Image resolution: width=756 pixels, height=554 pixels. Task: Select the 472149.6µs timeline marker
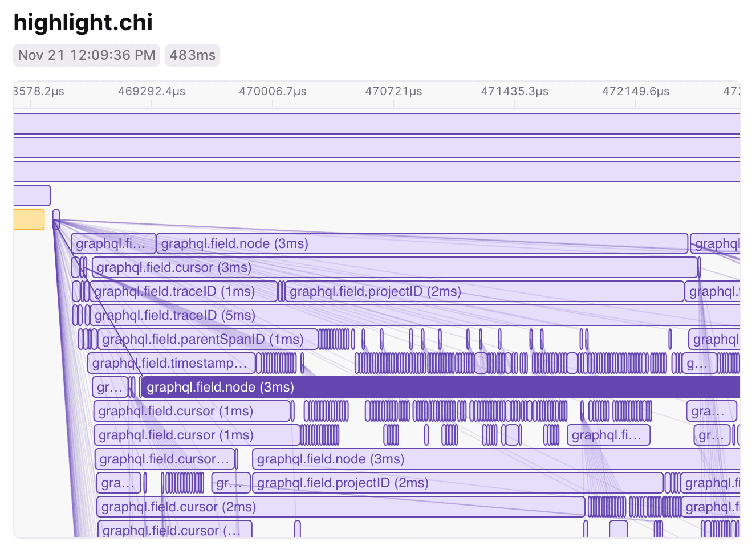636,92
